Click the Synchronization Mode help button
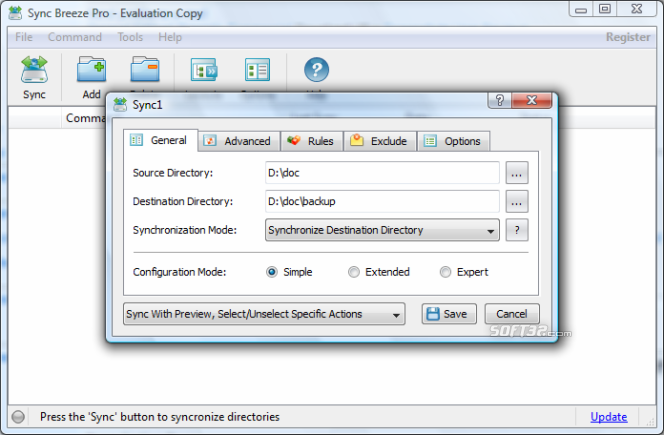664x435 pixels. tap(517, 230)
